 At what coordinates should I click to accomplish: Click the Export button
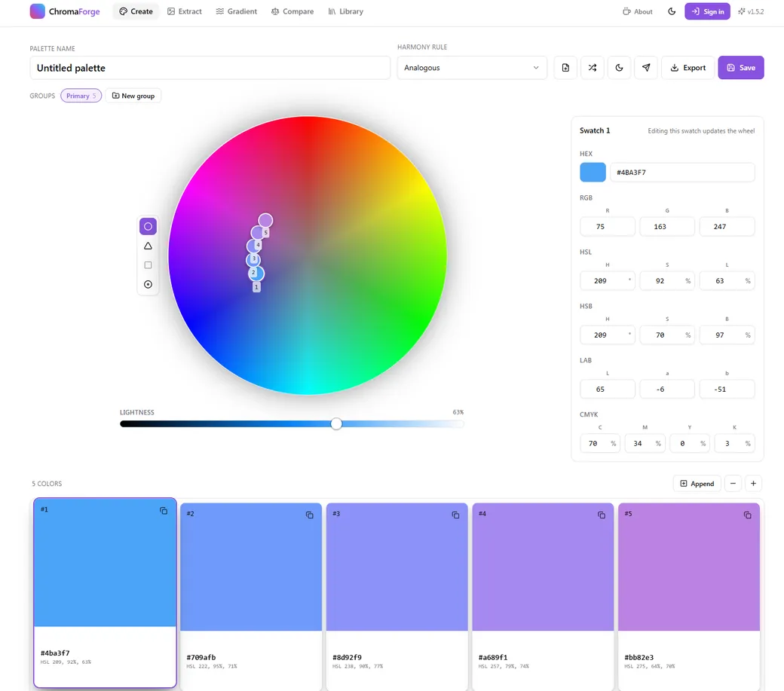coord(688,68)
